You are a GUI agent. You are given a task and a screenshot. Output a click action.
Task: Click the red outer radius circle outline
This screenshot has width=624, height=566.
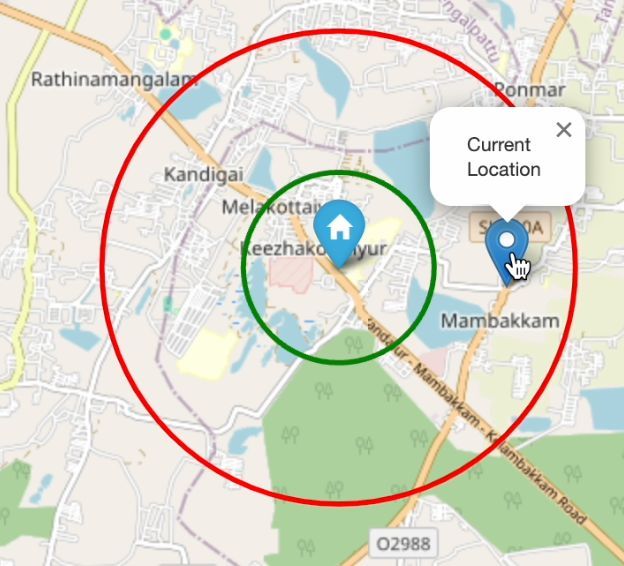102,267
